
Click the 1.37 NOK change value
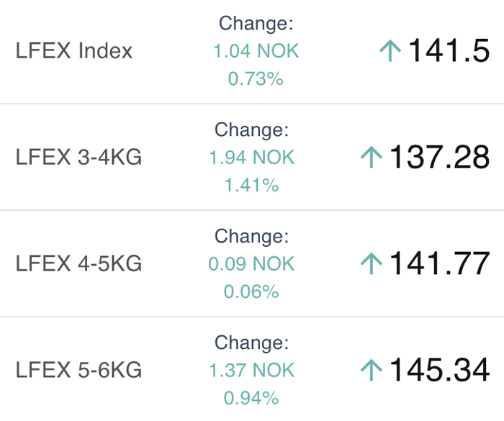point(252,370)
